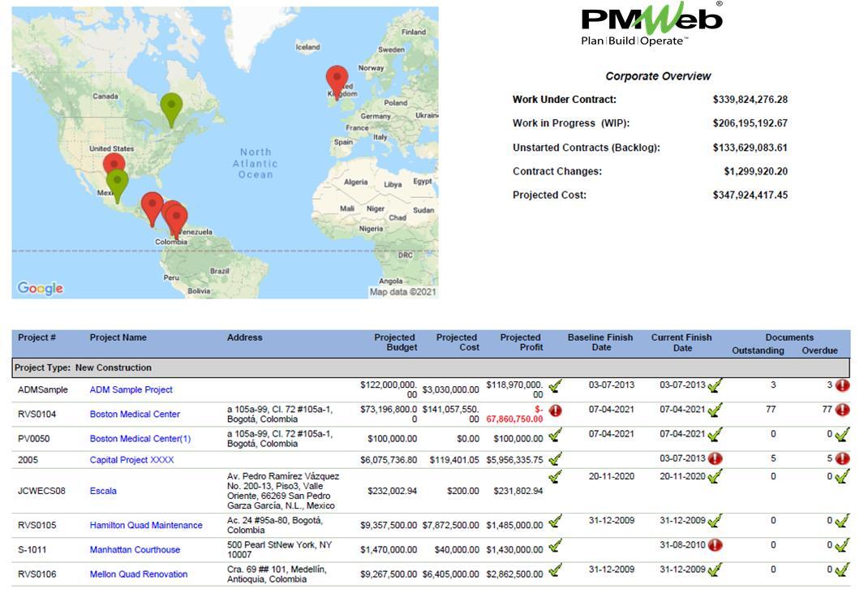Click green finish check in RVS0104 row
The image size is (868, 589).
pos(715,411)
